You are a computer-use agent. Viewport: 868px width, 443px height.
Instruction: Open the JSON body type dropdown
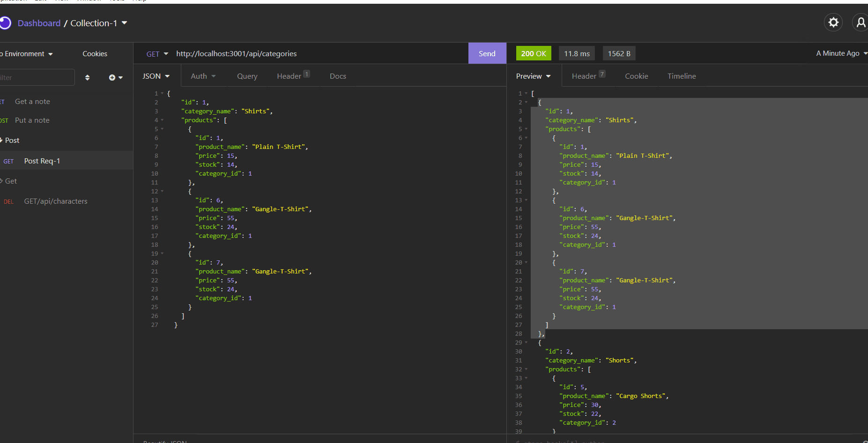click(x=156, y=76)
